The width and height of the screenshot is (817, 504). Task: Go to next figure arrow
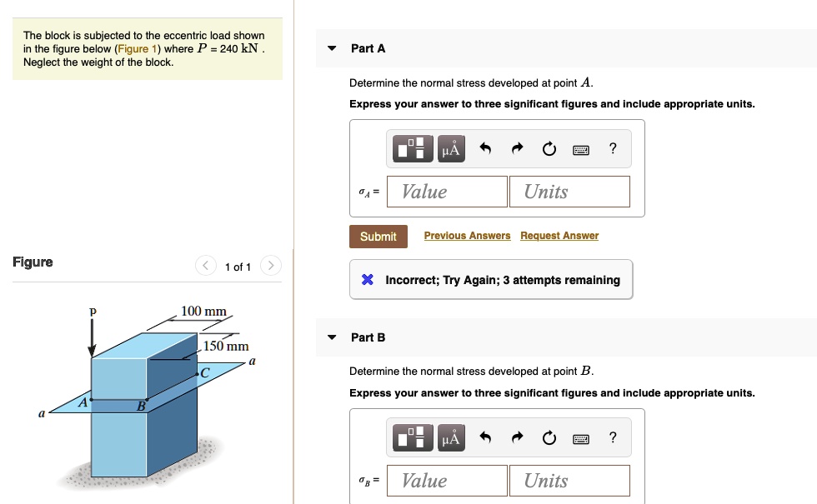(270, 266)
